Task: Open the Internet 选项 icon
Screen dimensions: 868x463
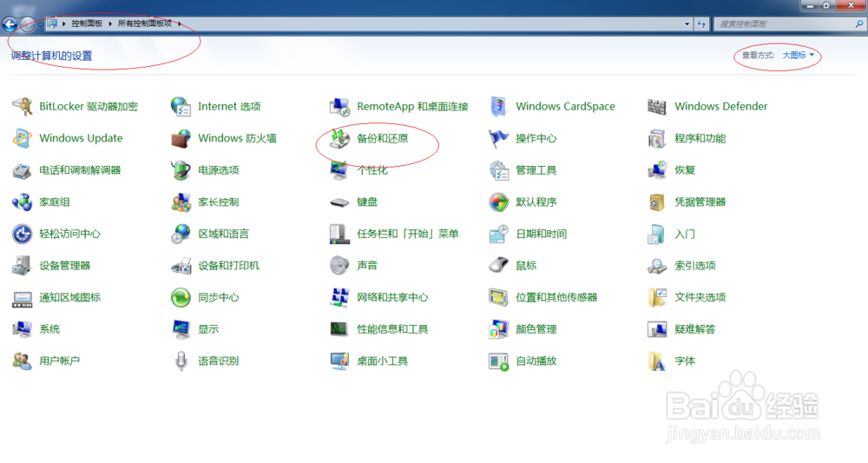Action: click(181, 106)
